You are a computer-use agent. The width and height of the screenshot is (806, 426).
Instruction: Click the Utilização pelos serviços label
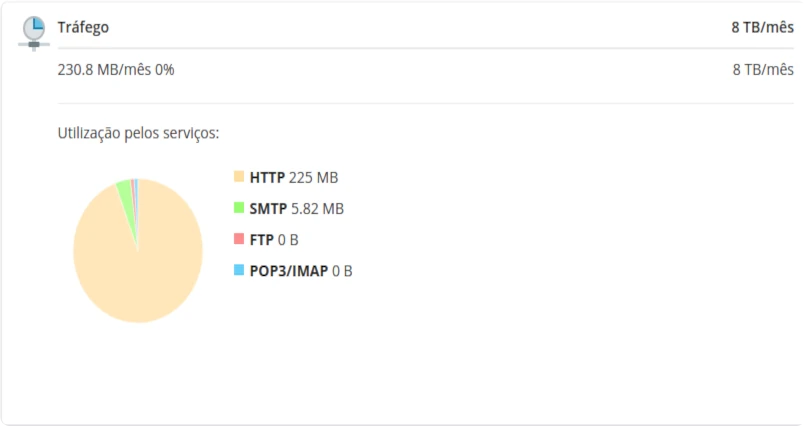point(138,133)
